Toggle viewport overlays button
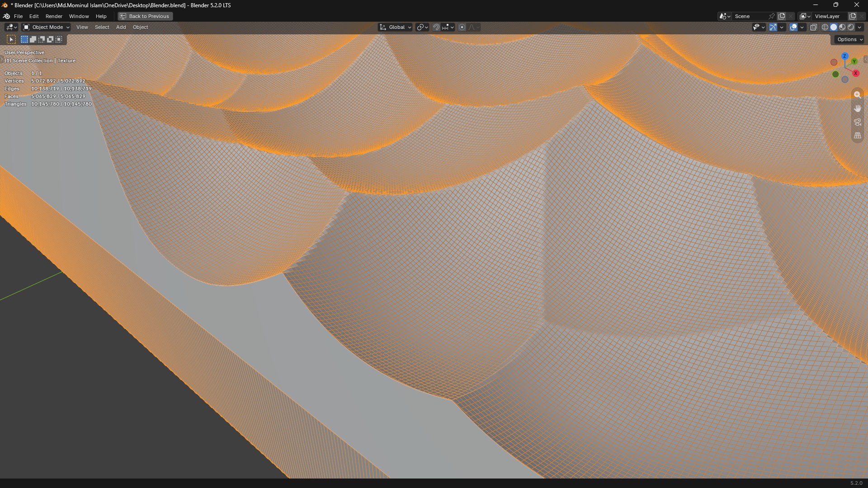The image size is (868, 488). pyautogui.click(x=793, y=27)
